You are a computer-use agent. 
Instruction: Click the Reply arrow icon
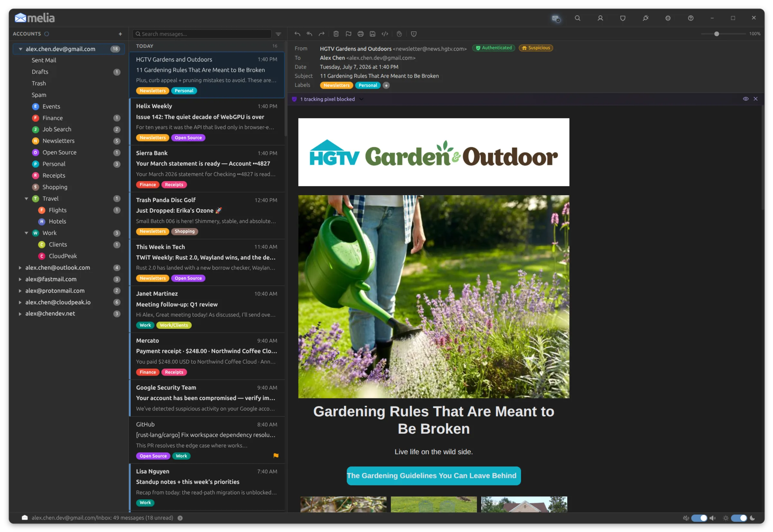coord(297,34)
